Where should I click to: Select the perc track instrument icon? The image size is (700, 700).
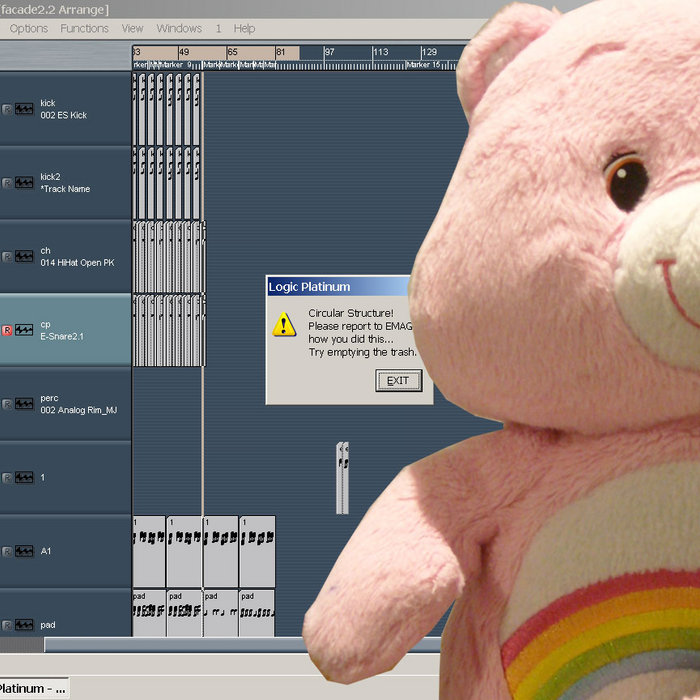click(x=24, y=404)
